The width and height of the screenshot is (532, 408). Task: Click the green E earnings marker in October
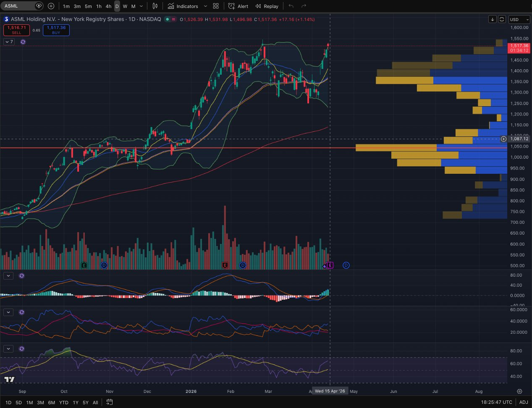tap(84, 265)
